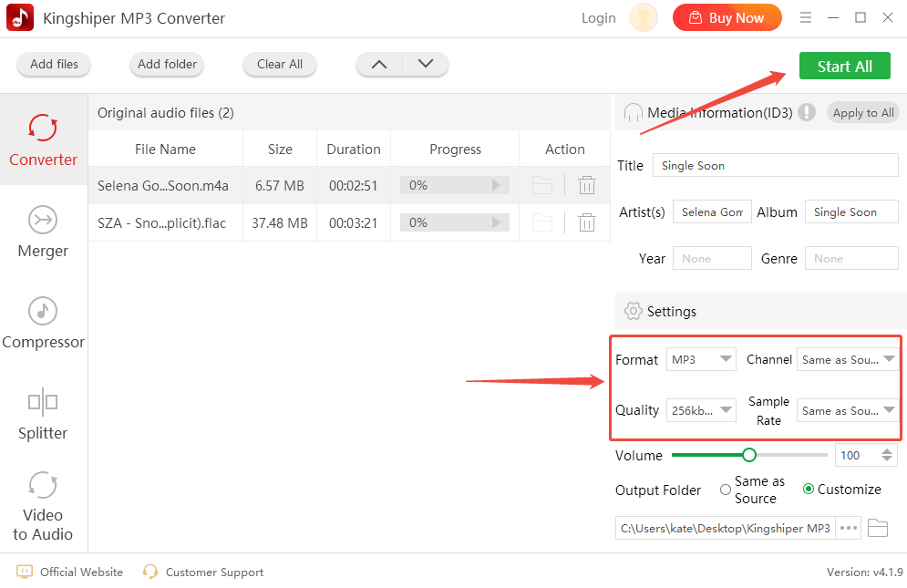Open the Format MP3 dropdown
The image size is (907, 588).
coord(701,359)
